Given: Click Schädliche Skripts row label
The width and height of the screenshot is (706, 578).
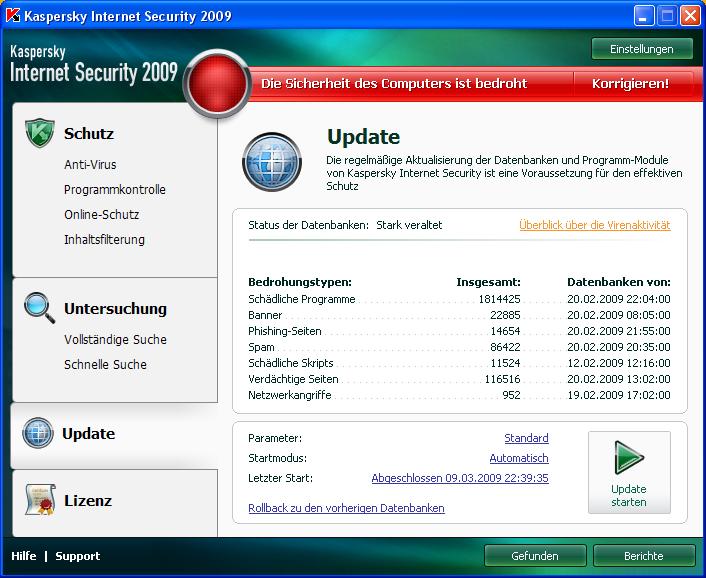Looking at the screenshot, I should (x=291, y=363).
